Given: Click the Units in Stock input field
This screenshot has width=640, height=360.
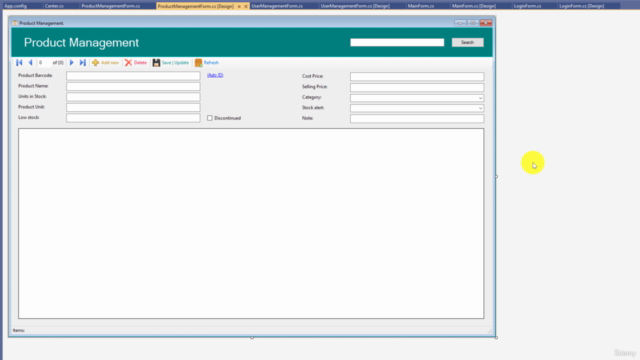Looking at the screenshot, I should pyautogui.click(x=133, y=97).
